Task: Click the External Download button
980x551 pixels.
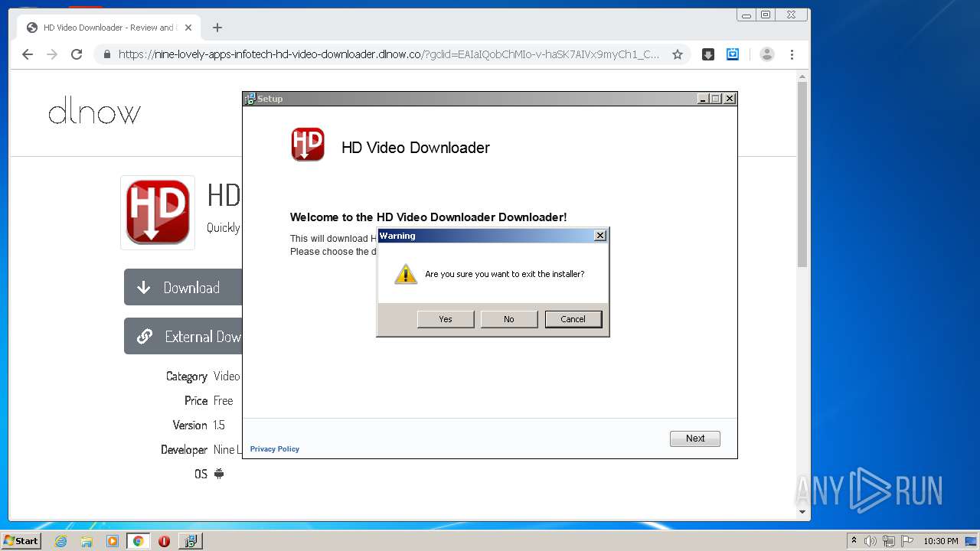Action: click(183, 336)
